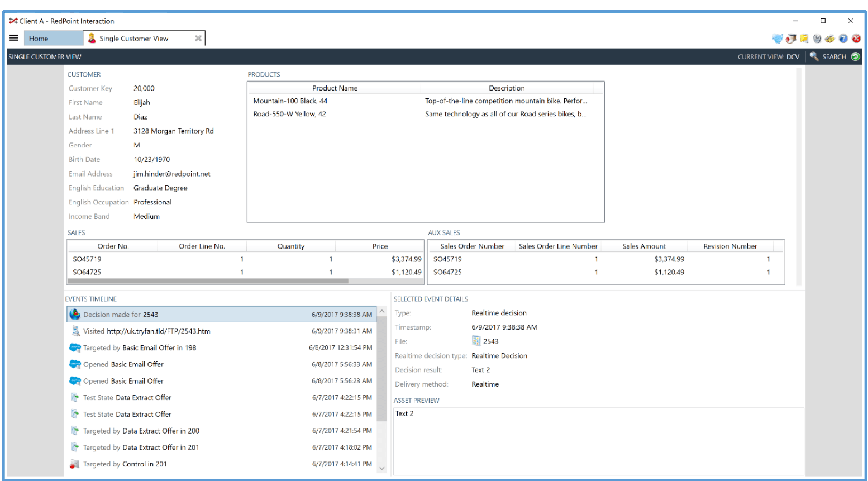Click the Sales table horizontal scrollbar
Screen dimensions: 868x481
pos(208,281)
